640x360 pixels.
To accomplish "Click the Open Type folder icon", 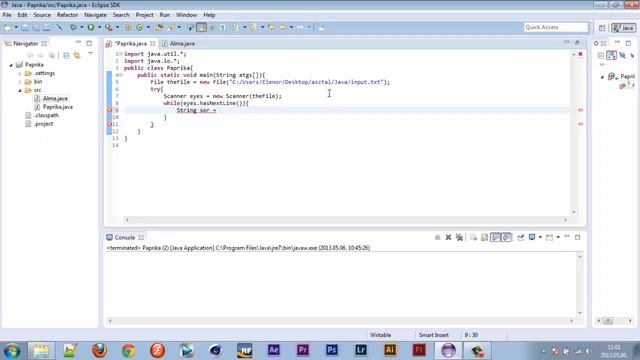I will (x=159, y=27).
